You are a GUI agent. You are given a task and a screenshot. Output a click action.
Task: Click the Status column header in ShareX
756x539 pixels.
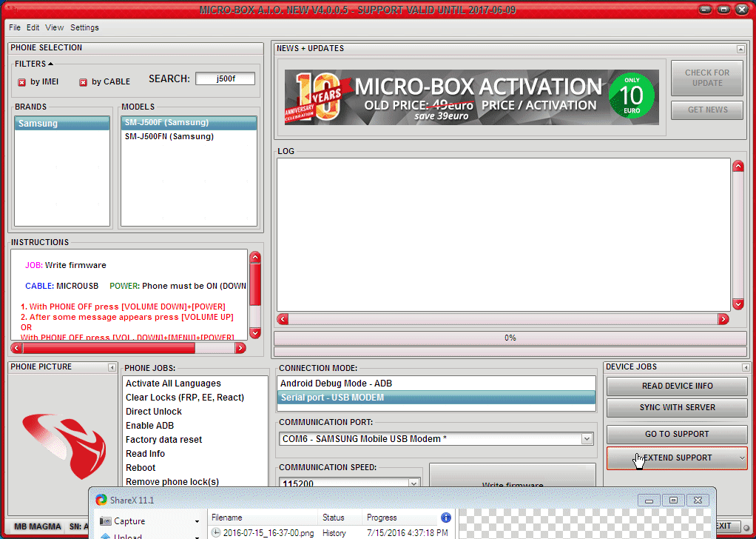(x=340, y=518)
